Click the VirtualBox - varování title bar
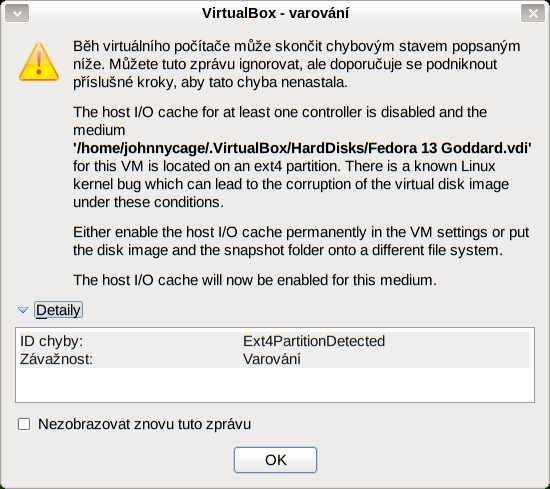The height and width of the screenshot is (489, 550). 275,13
